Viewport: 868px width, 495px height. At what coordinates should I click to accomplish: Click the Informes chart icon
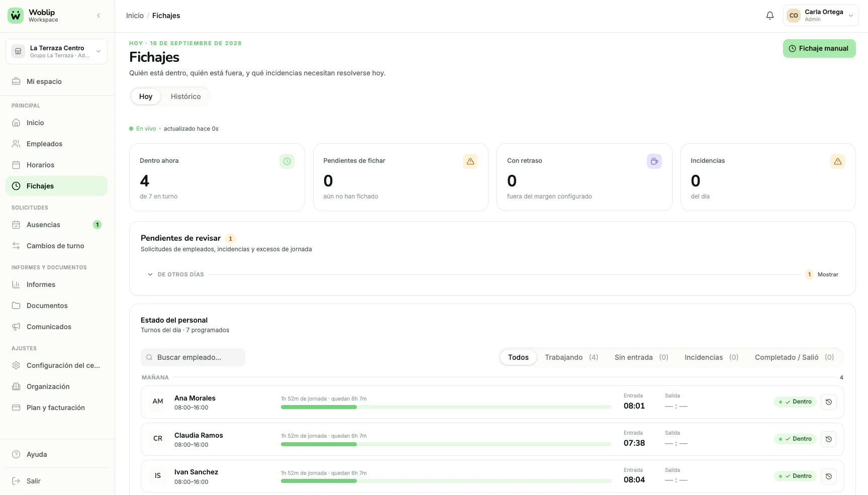click(x=16, y=284)
